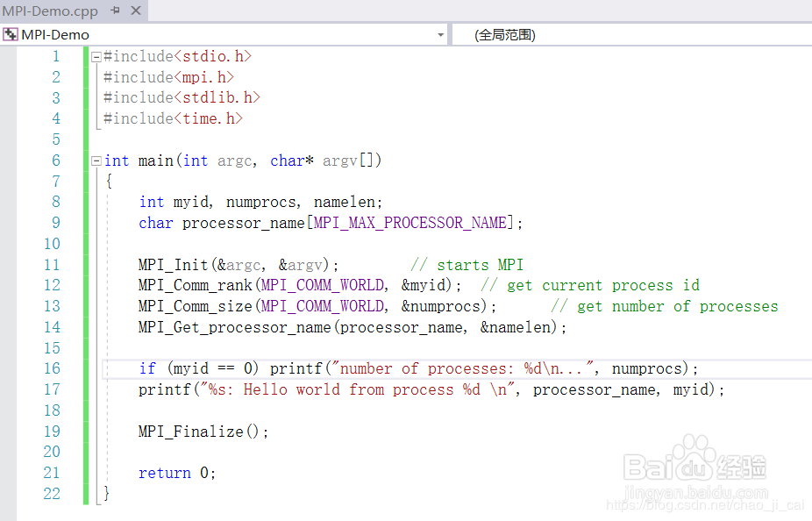Click the main function name
This screenshot has width=812, height=521.
(x=156, y=161)
